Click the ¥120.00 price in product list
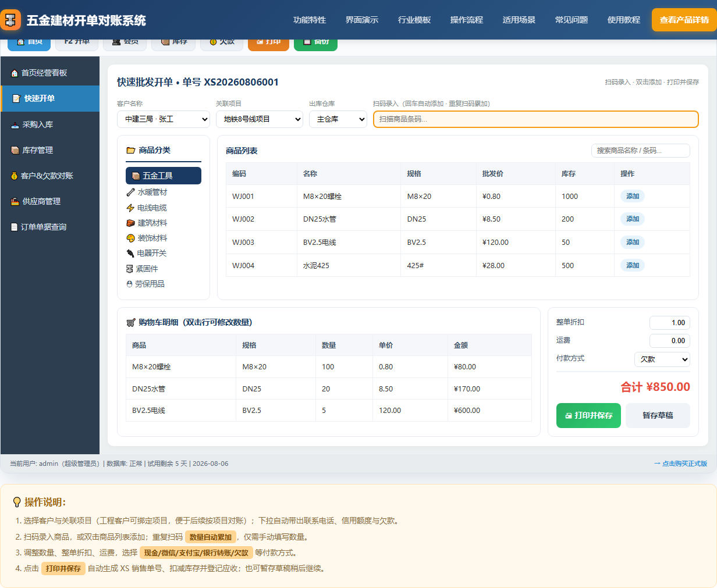717x588 pixels. [495, 243]
